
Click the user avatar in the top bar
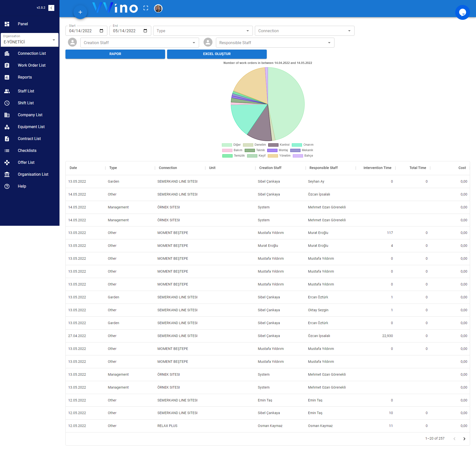[x=158, y=8]
